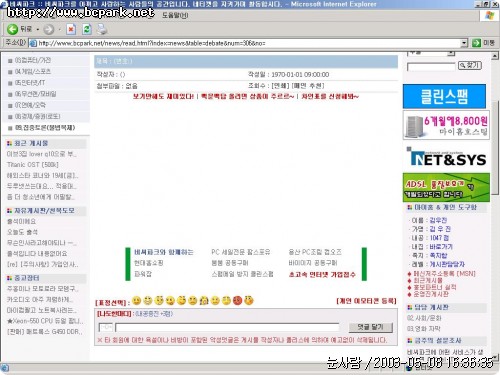
Task: Click the Windows flag logo in the toolbar
Action: click(489, 15)
